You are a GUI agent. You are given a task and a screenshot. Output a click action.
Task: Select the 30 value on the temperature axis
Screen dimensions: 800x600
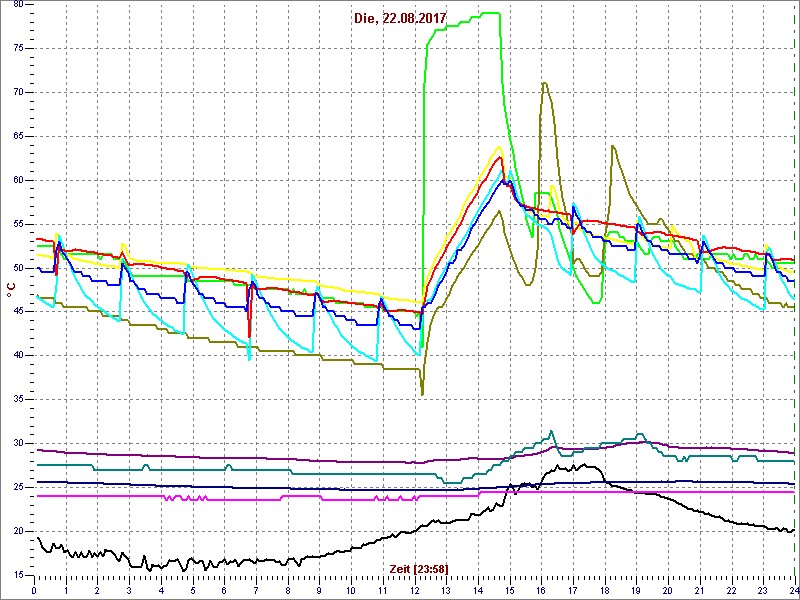(x=18, y=443)
